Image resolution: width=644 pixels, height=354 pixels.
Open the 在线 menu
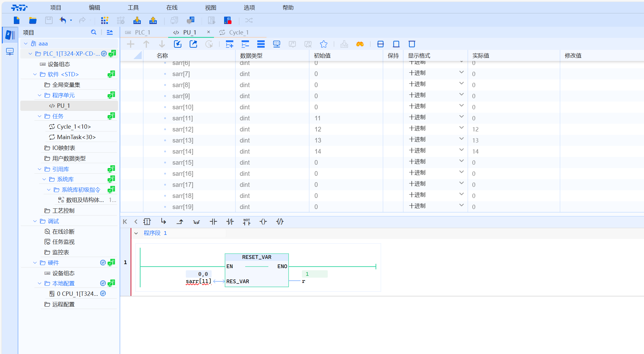pos(172,8)
